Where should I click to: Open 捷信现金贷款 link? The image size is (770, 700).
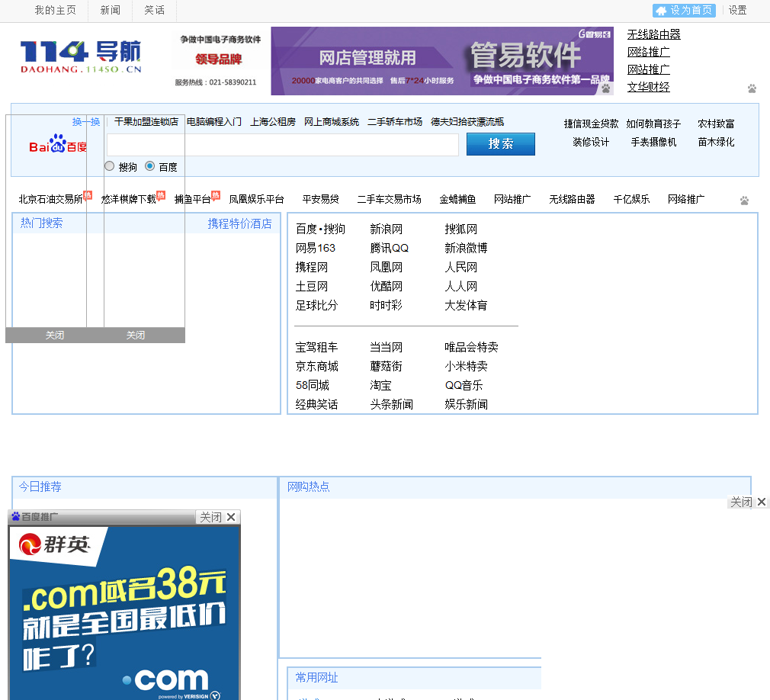coord(592,124)
